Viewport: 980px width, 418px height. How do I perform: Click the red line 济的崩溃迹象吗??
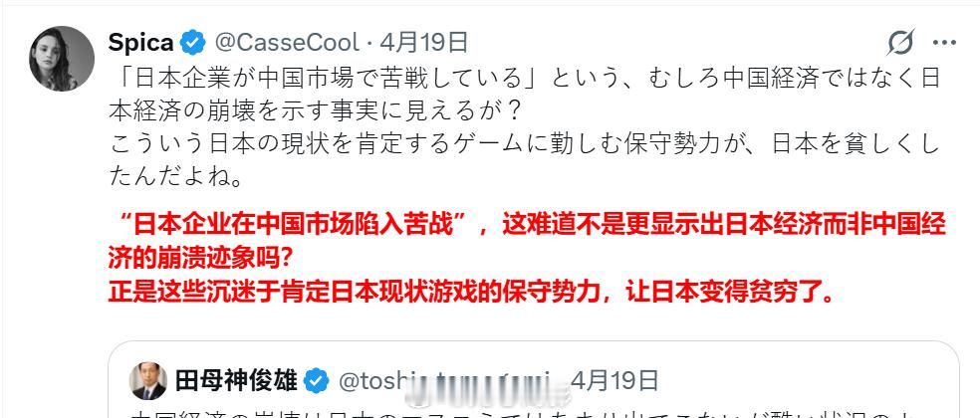click(x=200, y=258)
